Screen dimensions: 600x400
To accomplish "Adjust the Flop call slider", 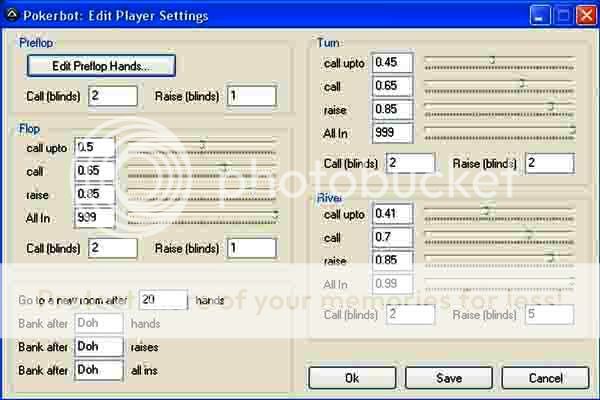I will (202, 171).
